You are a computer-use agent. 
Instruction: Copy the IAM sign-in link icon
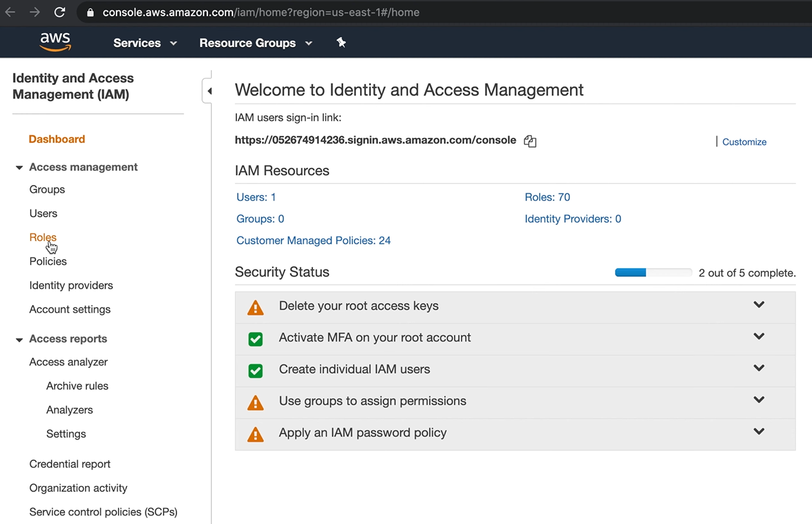(530, 141)
